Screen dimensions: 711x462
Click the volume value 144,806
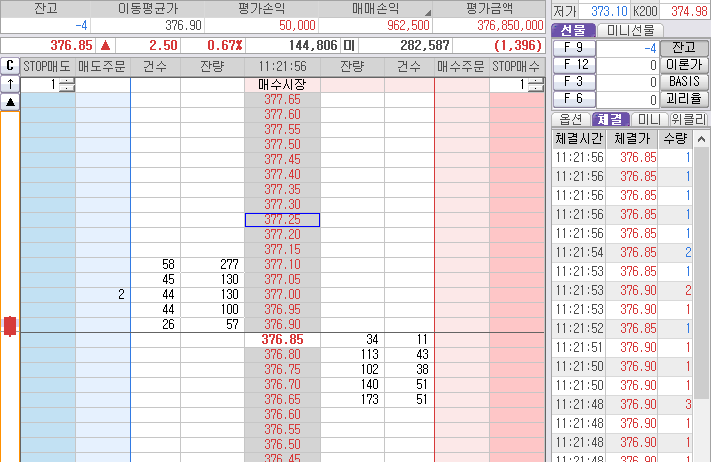(x=313, y=45)
